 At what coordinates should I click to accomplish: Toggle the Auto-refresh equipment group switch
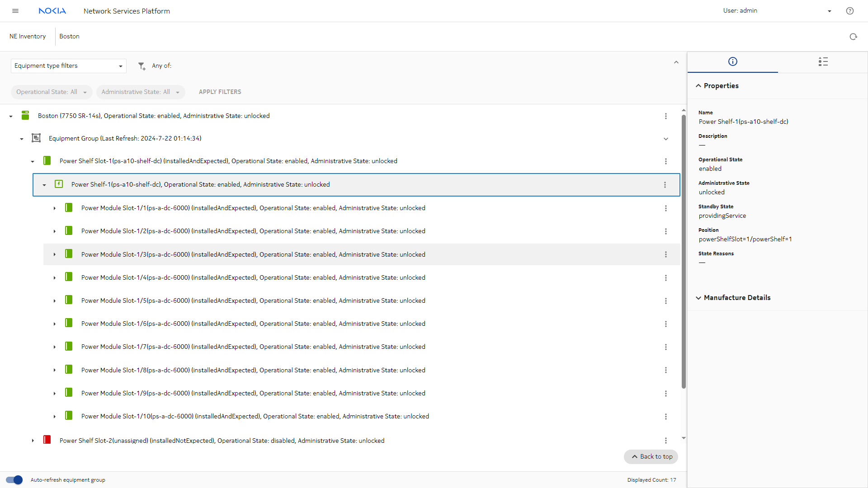click(14, 480)
